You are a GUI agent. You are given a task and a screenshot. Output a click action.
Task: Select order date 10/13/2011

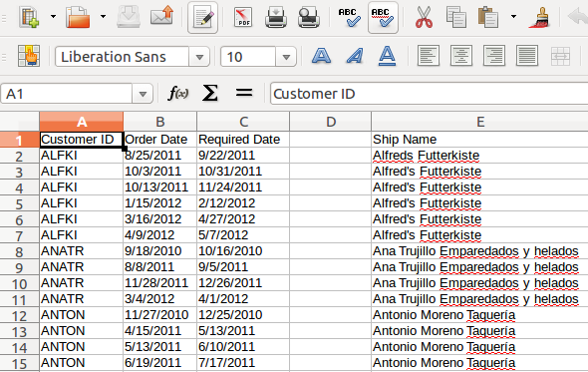[160, 187]
